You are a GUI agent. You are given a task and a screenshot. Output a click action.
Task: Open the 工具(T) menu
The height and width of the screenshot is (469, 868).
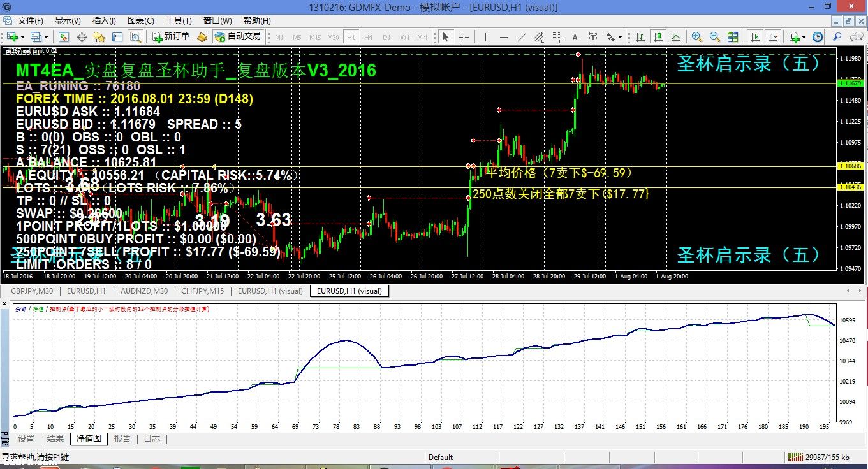click(179, 21)
